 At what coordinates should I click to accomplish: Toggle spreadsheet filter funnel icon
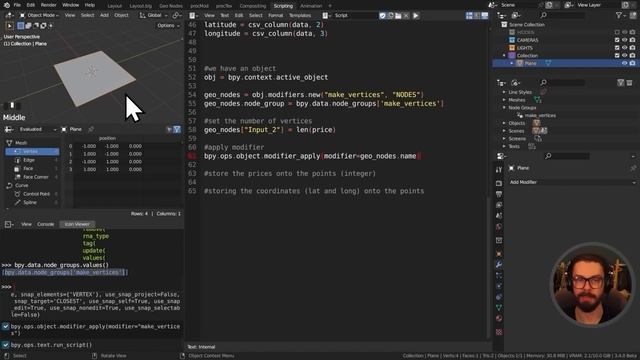[x=177, y=129]
